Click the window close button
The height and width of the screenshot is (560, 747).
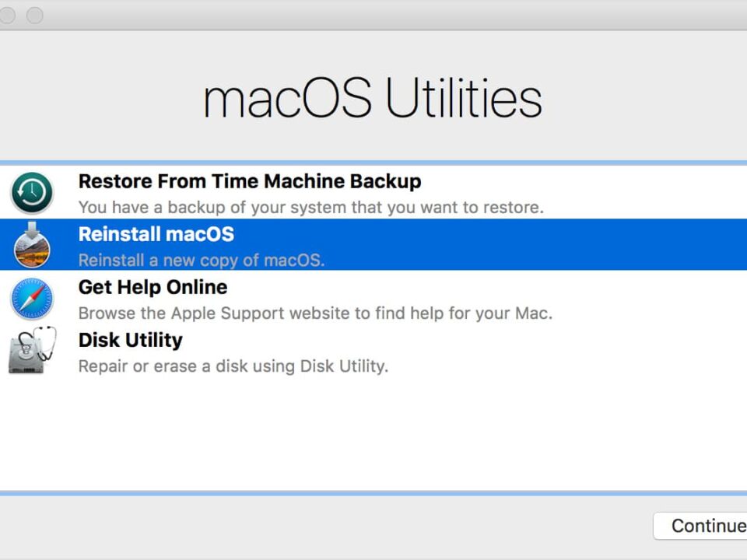(x=8, y=15)
